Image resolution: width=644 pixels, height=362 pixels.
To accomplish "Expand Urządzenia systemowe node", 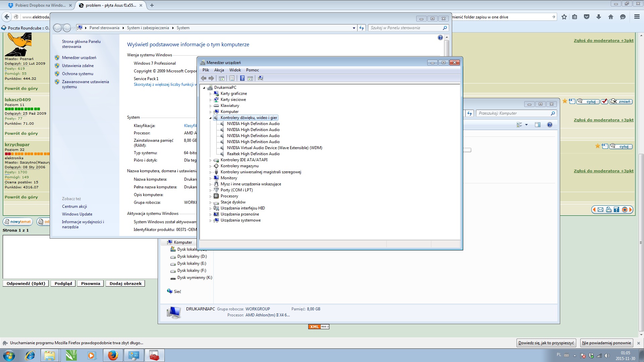I will (210, 221).
